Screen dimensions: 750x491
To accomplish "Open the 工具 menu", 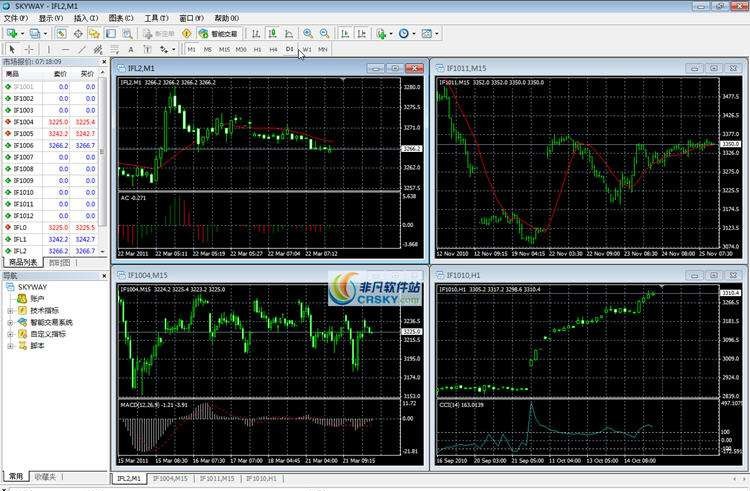I will 156,18.
